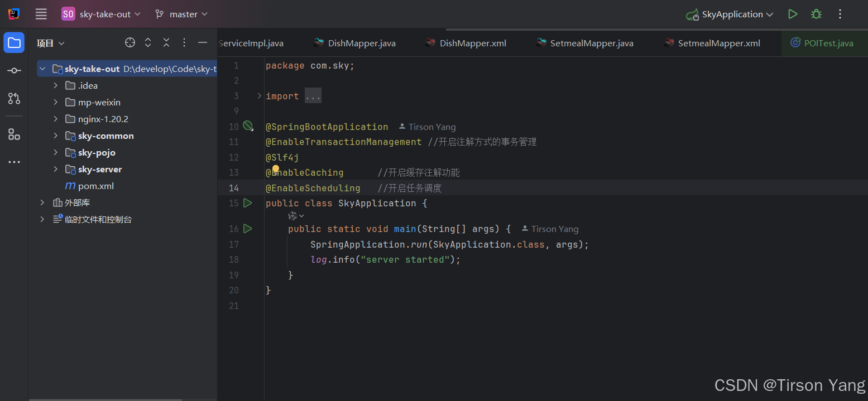
Task: Open the Structure tool window
Action: (14, 134)
